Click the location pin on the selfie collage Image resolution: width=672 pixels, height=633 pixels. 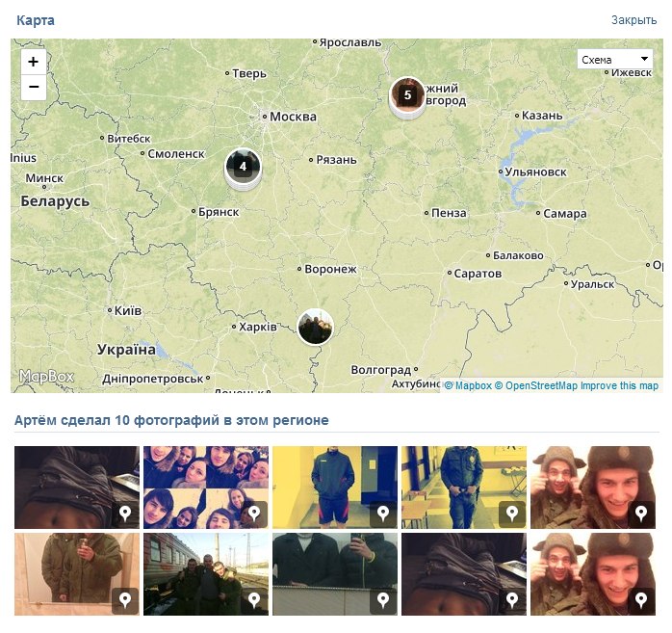(254, 514)
